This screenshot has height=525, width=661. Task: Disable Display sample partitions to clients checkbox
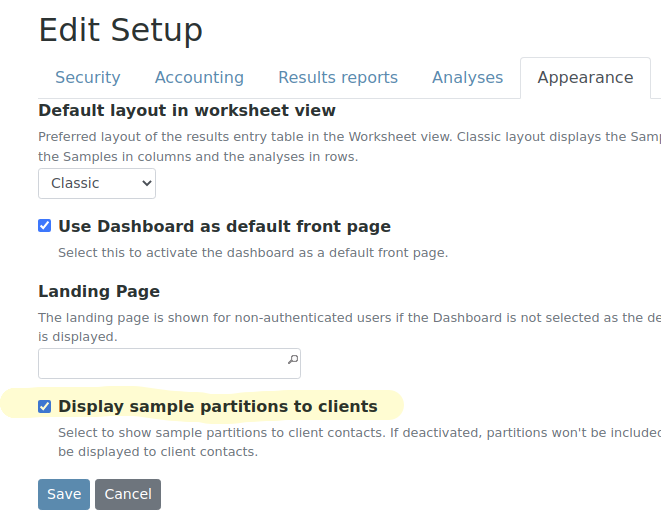pos(45,406)
